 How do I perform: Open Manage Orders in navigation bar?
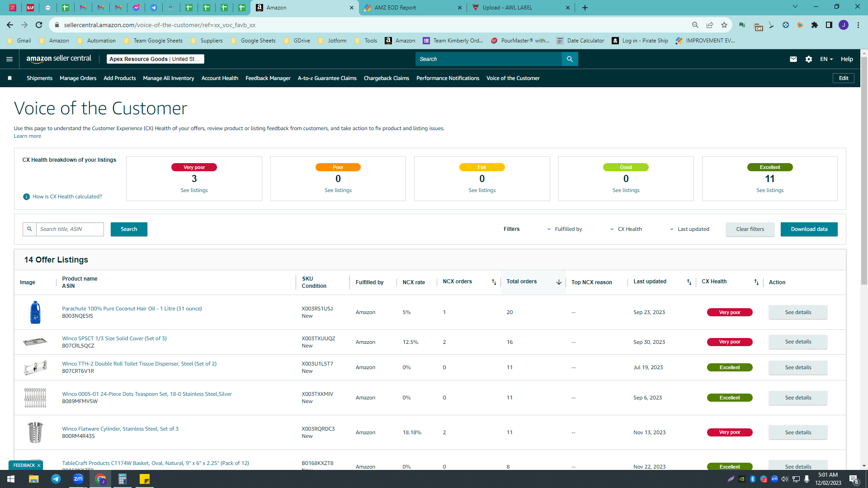tap(78, 78)
